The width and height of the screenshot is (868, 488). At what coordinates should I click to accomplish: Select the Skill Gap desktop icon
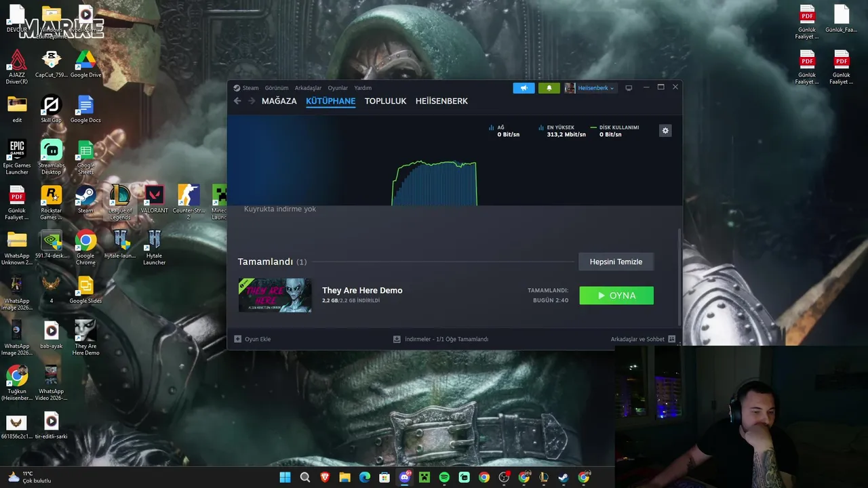coord(52,110)
